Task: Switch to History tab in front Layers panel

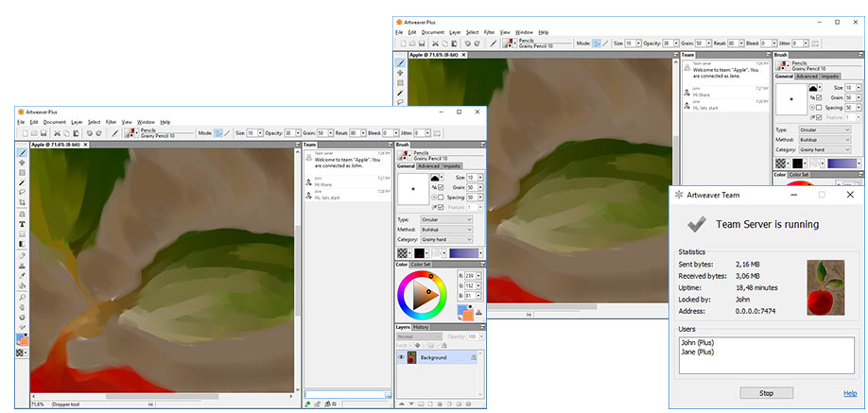Action: coord(421,327)
